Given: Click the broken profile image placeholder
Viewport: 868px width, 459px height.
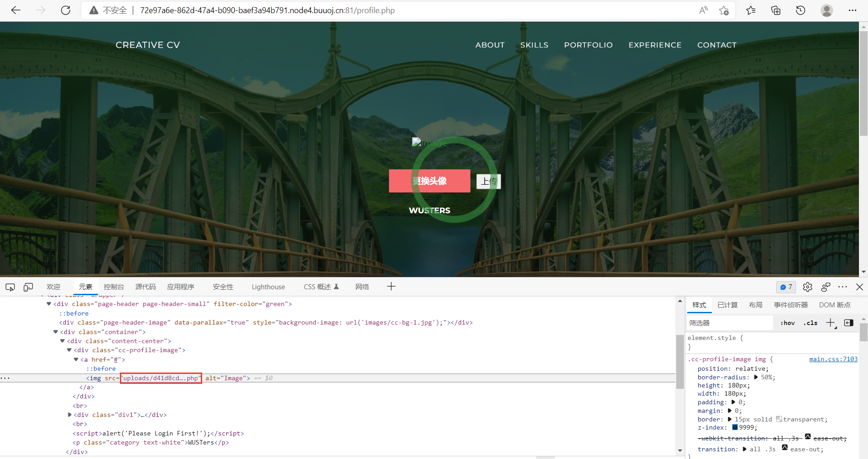Looking at the screenshot, I should pos(429,143).
